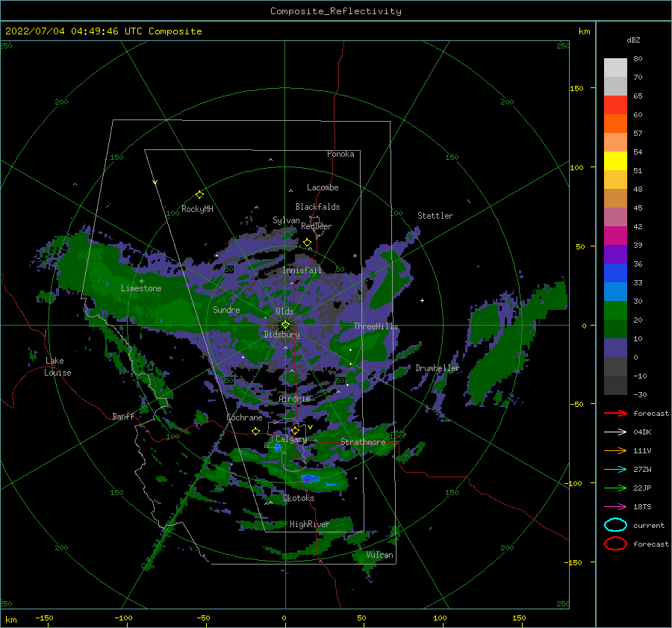The height and width of the screenshot is (628, 672).
Task: Click the Banff label
Action: click(x=123, y=417)
